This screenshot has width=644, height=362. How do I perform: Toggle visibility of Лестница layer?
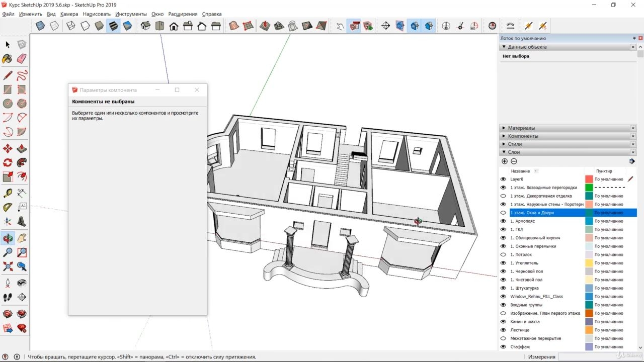[x=503, y=330]
